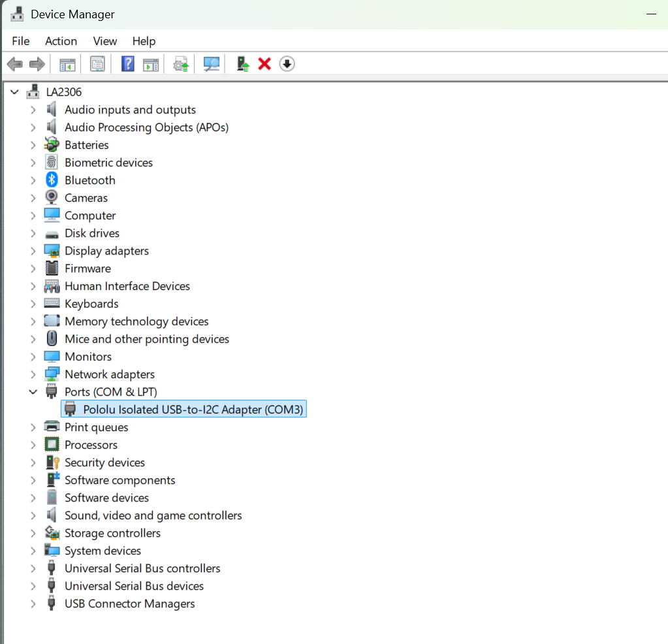Open the View menu
The image size is (668, 644).
point(104,41)
